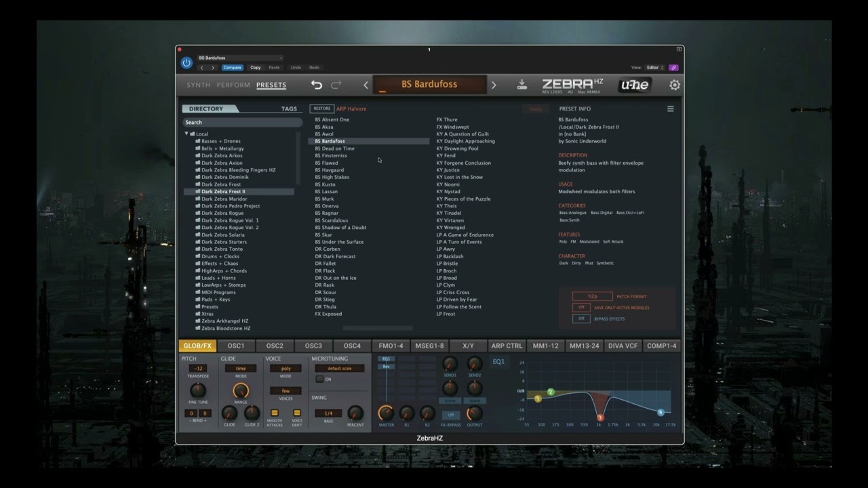This screenshot has height=488, width=868.
Task: Toggle the FX-Bypass Off button
Action: (450, 415)
